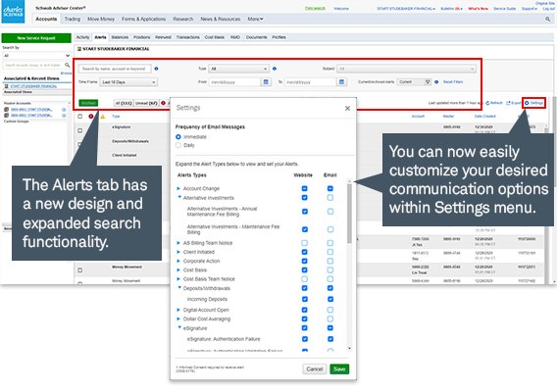The image size is (557, 392).
Task: Expand Client Initiated alert type
Action: (178, 252)
